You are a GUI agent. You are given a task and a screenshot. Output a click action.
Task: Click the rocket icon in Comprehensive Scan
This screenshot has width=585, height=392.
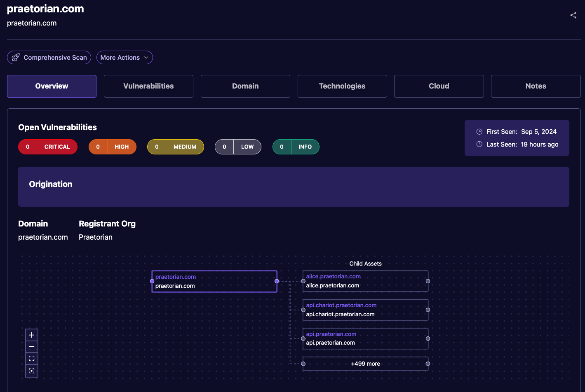pos(16,58)
